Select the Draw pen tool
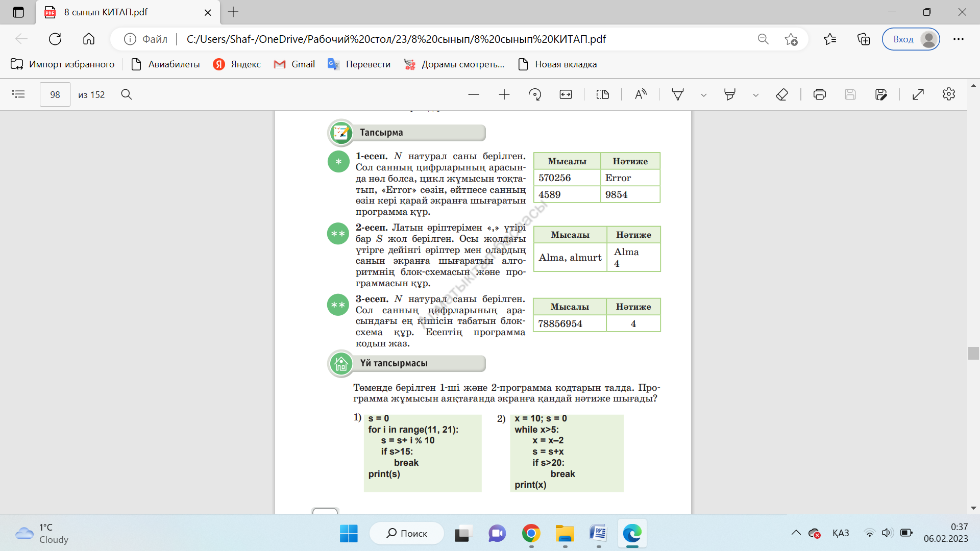 click(x=678, y=94)
